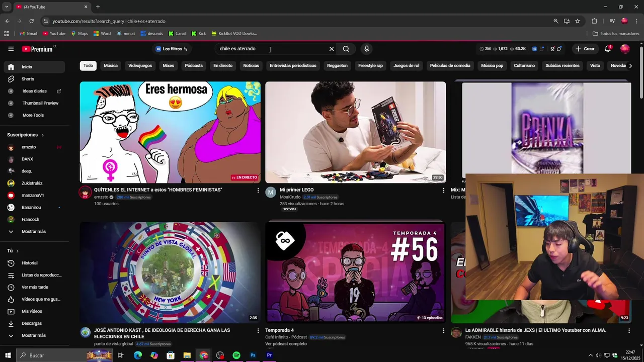The image size is (644, 362).
Task: Select the Música filter chip
Action: click(111, 65)
